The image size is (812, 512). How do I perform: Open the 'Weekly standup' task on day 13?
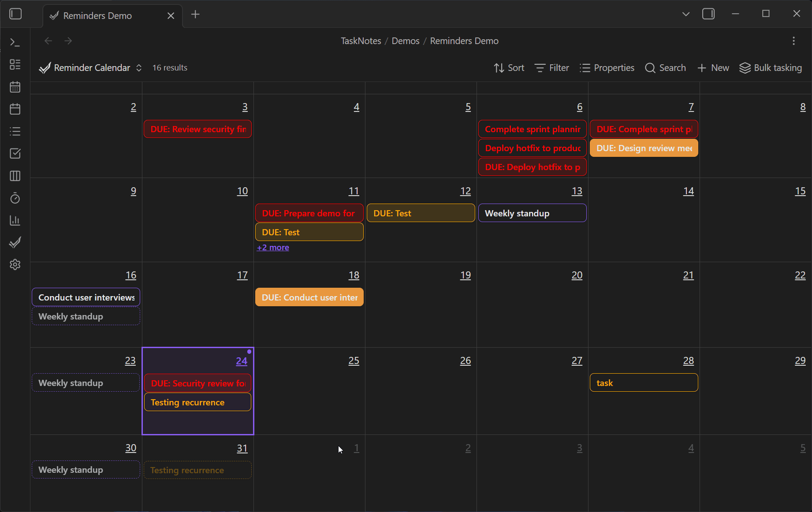[x=532, y=213]
